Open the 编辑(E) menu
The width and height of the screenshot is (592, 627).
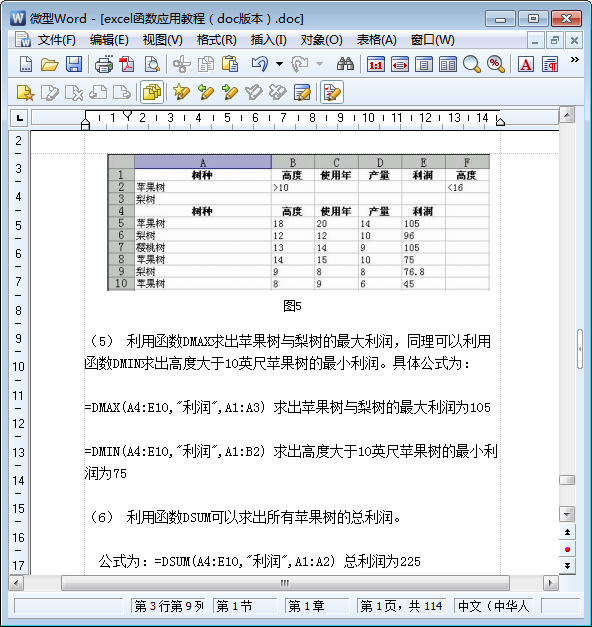[x=109, y=40]
